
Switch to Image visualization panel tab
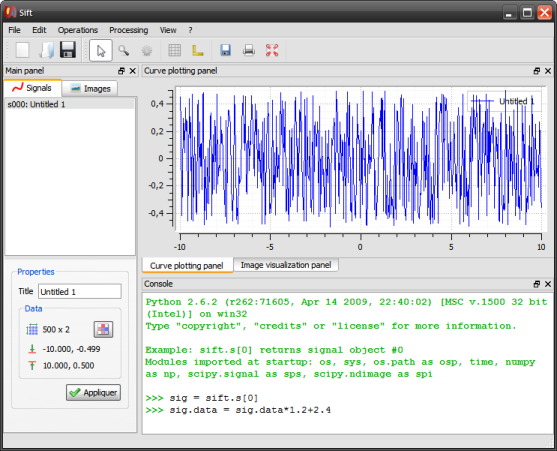pyautogui.click(x=286, y=265)
